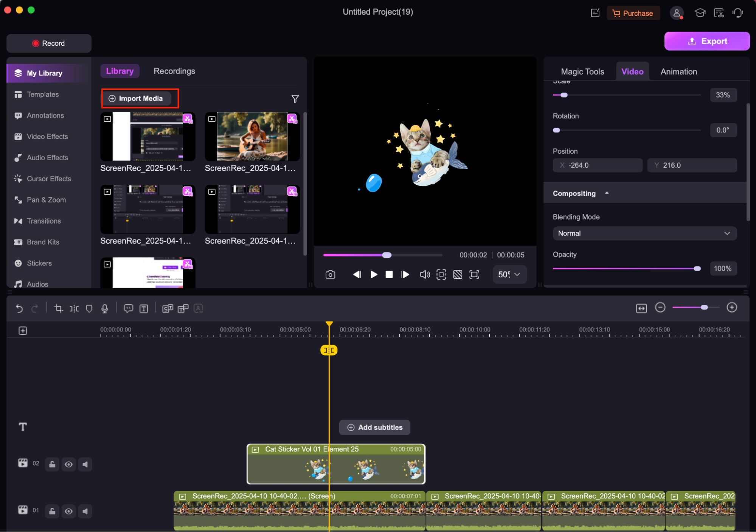Open the library filter funnel icon
This screenshot has height=532, width=756.
(295, 99)
